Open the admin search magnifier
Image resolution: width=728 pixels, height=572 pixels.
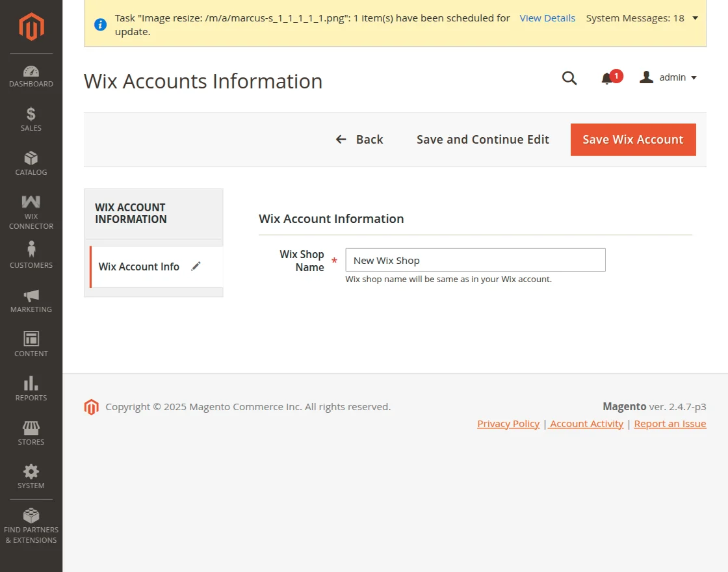point(569,78)
